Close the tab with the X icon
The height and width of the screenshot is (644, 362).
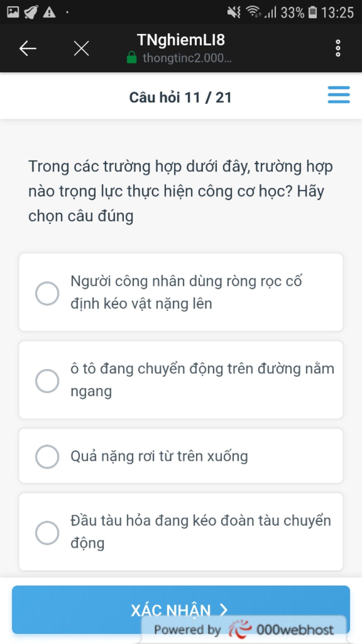click(x=81, y=48)
